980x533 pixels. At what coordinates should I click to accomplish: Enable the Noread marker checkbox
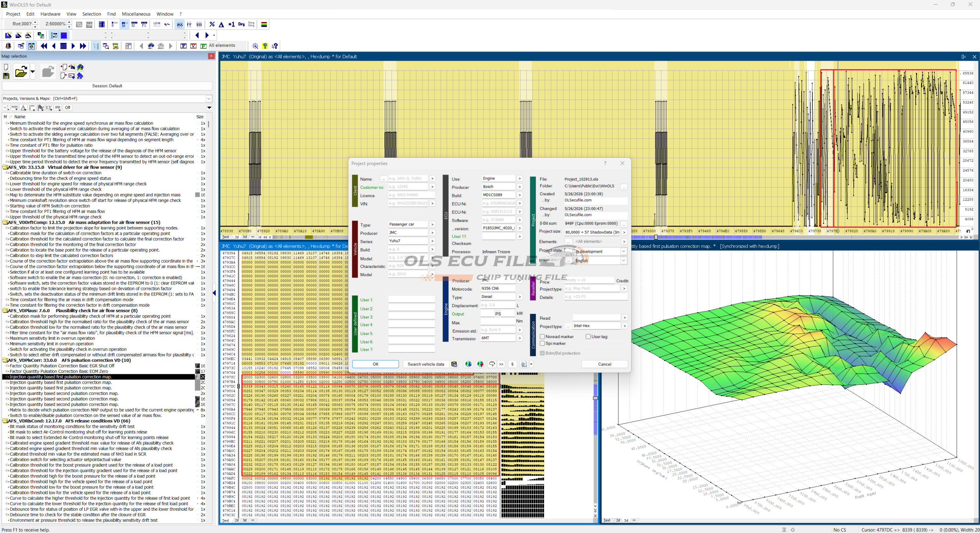point(542,337)
